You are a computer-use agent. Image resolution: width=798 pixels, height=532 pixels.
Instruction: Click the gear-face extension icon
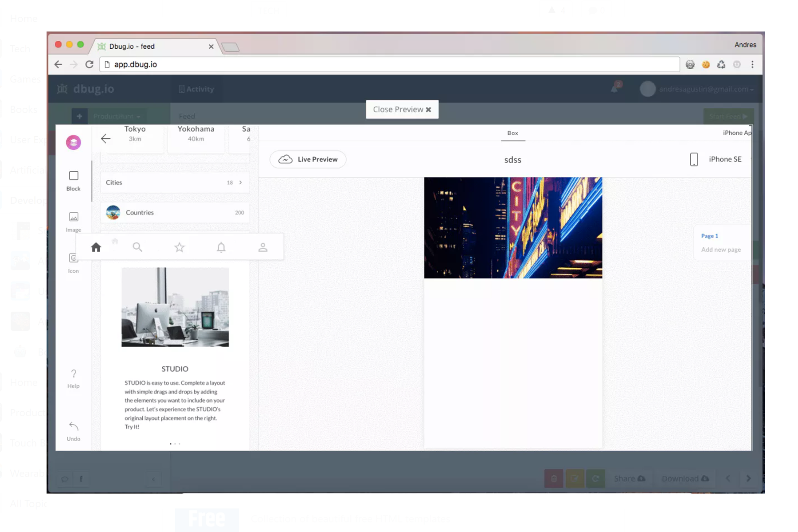(690, 65)
